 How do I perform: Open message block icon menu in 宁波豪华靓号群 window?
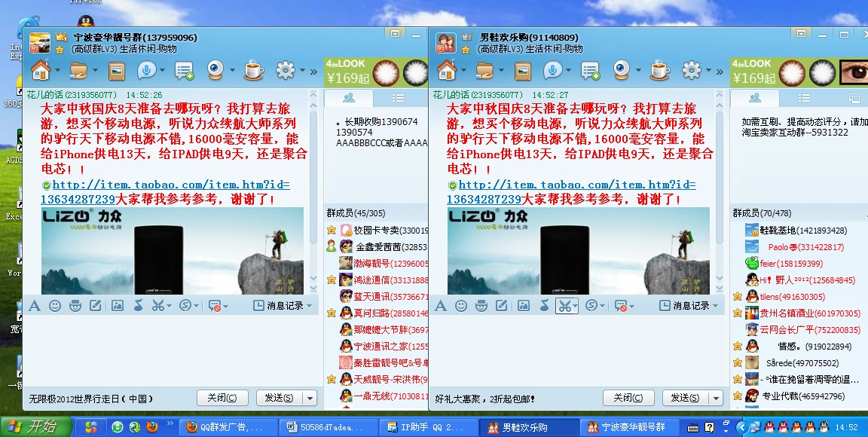[216, 306]
